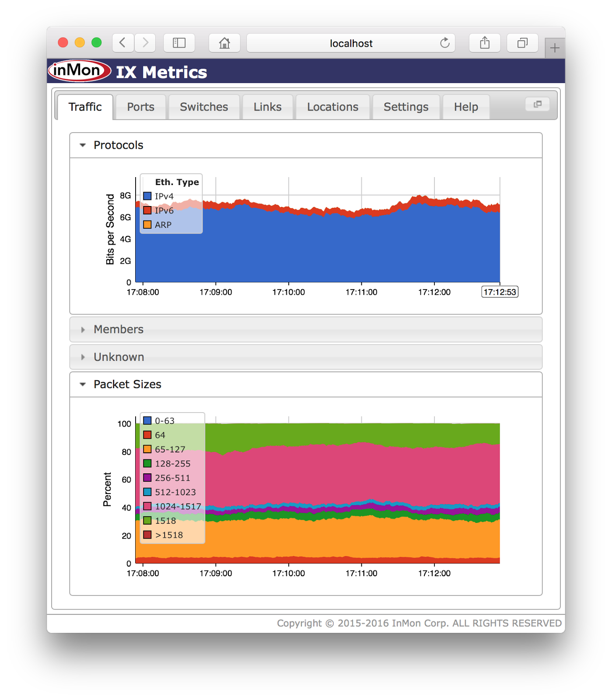Expand the Unknown section
Image resolution: width=612 pixels, height=700 pixels.
click(83, 357)
